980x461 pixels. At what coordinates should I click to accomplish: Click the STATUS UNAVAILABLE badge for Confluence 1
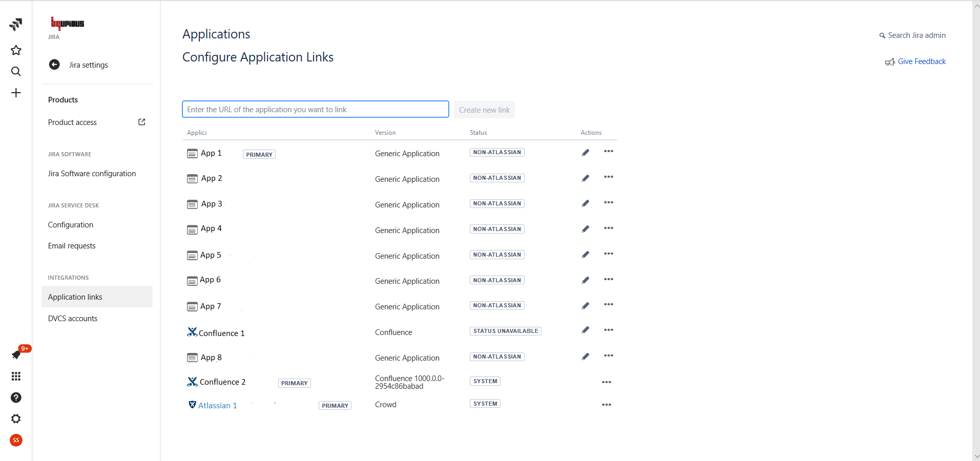[x=506, y=331]
